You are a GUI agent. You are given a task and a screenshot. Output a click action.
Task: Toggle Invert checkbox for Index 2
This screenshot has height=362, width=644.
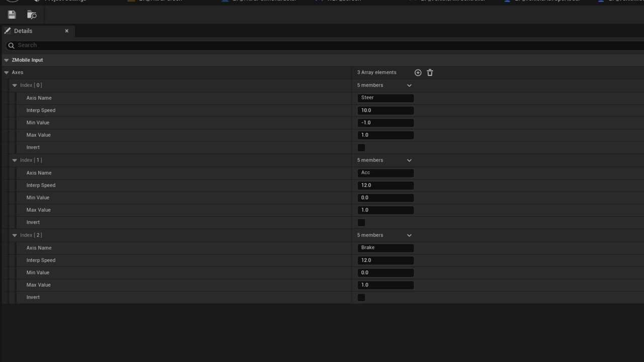(361, 298)
